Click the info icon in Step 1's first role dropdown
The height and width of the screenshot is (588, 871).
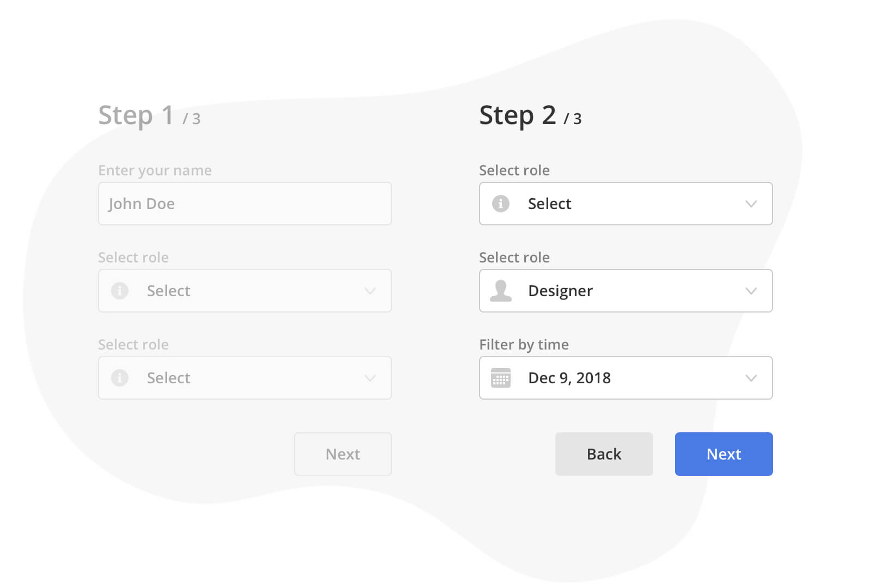click(x=120, y=291)
